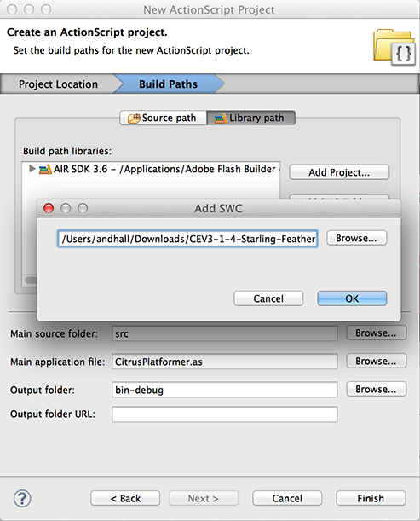Close the Add SWC dialog with the red button
The width and height of the screenshot is (420, 521).
(49, 208)
